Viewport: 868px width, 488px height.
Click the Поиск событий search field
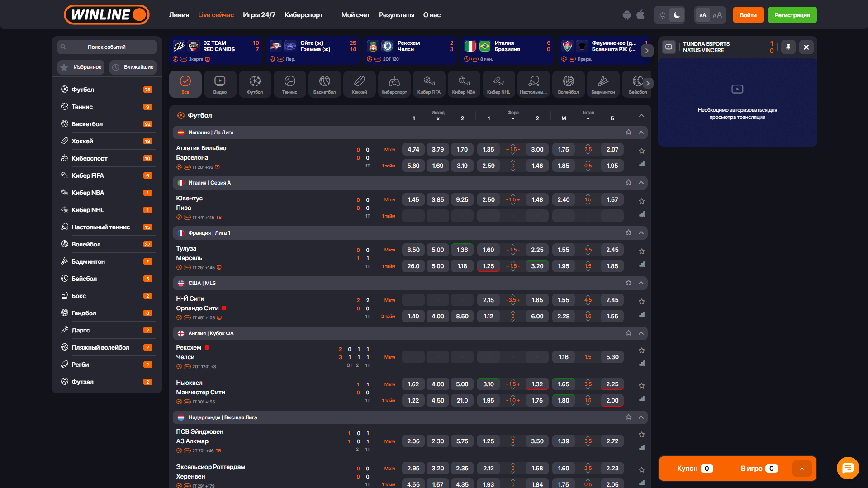pos(107,47)
